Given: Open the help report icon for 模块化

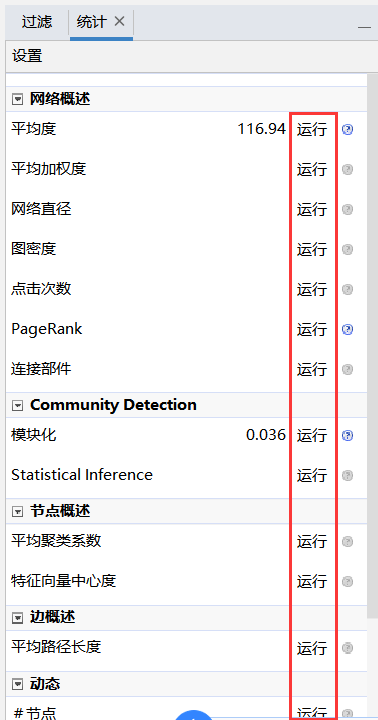Looking at the screenshot, I should click(348, 436).
